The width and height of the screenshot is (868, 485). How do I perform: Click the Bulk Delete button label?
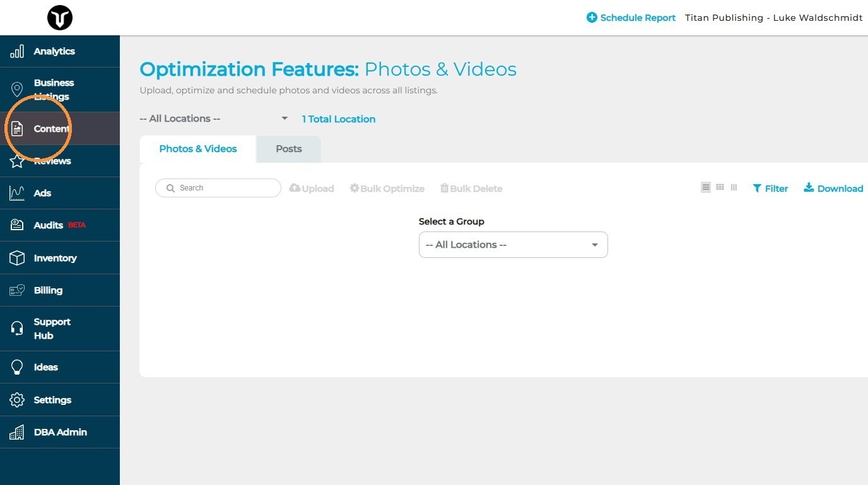476,189
